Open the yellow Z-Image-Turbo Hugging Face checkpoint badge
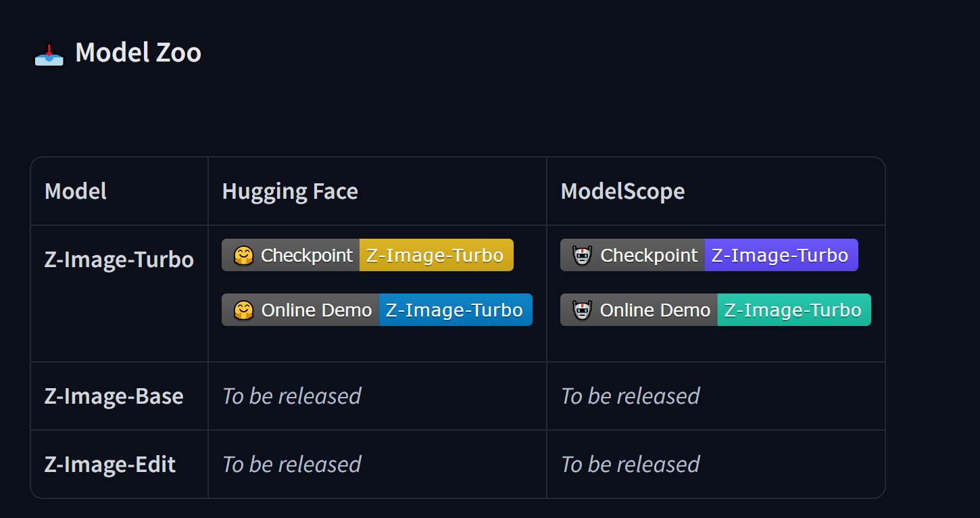The width and height of the screenshot is (980, 518). coord(436,255)
